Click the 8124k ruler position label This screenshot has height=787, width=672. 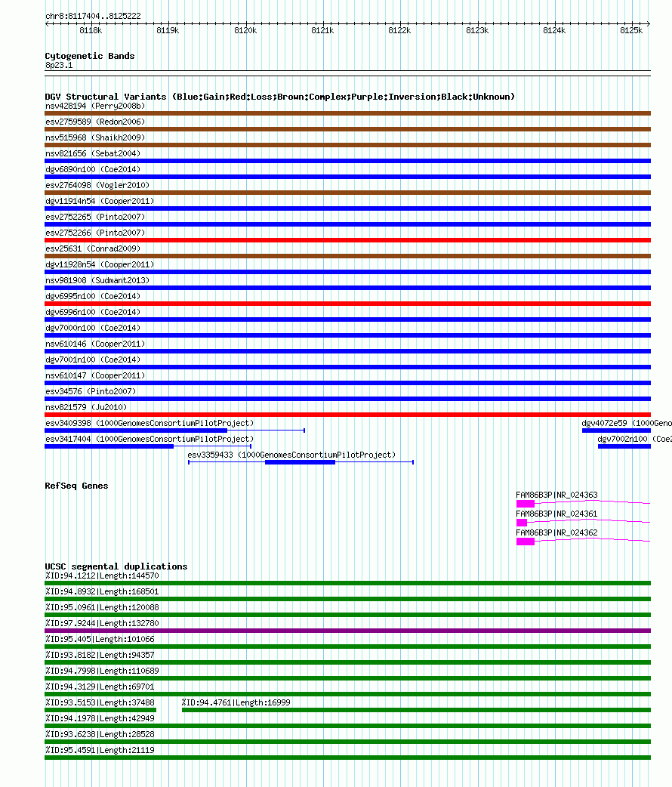[554, 31]
